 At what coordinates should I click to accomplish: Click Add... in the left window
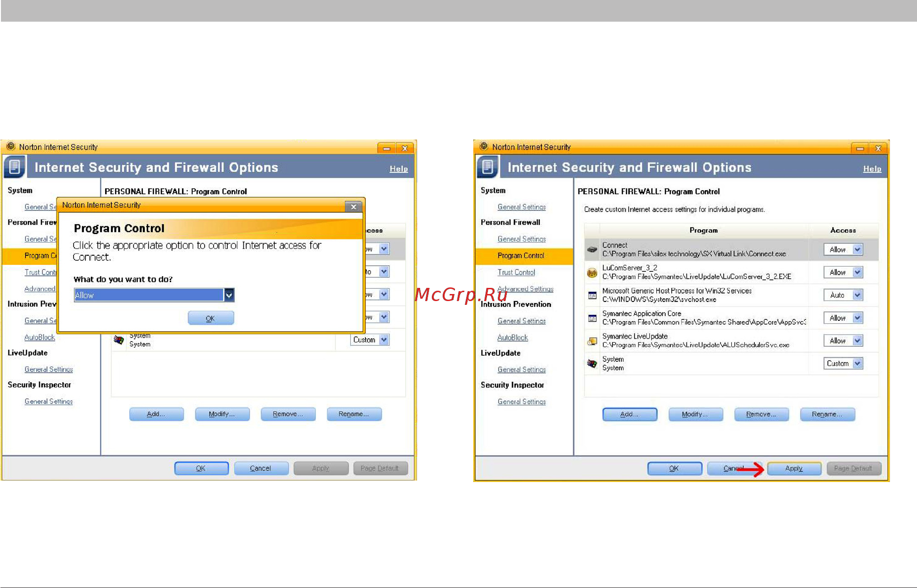157,414
